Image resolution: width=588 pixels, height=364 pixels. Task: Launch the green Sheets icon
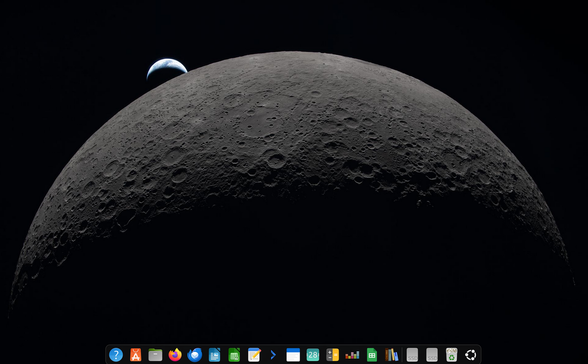point(372,355)
